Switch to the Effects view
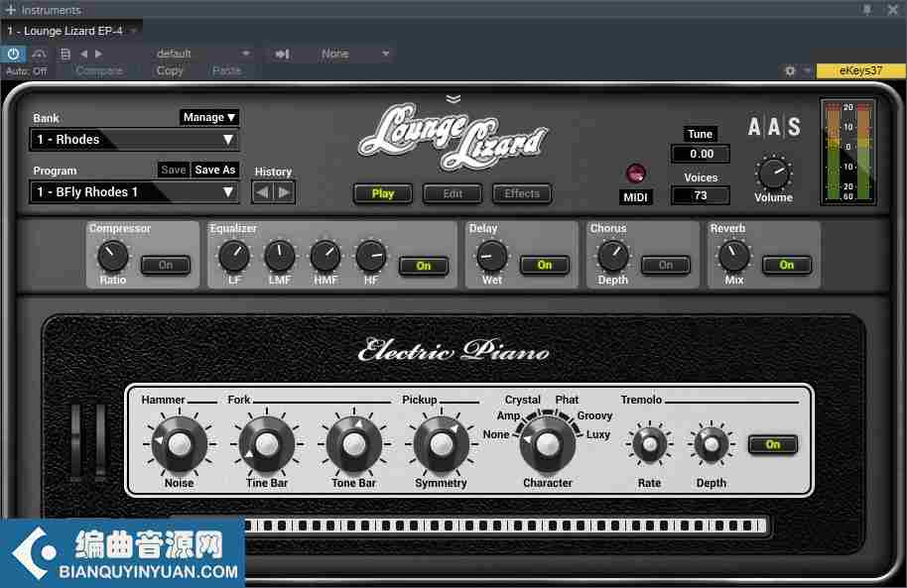This screenshot has width=907, height=588. click(x=522, y=193)
